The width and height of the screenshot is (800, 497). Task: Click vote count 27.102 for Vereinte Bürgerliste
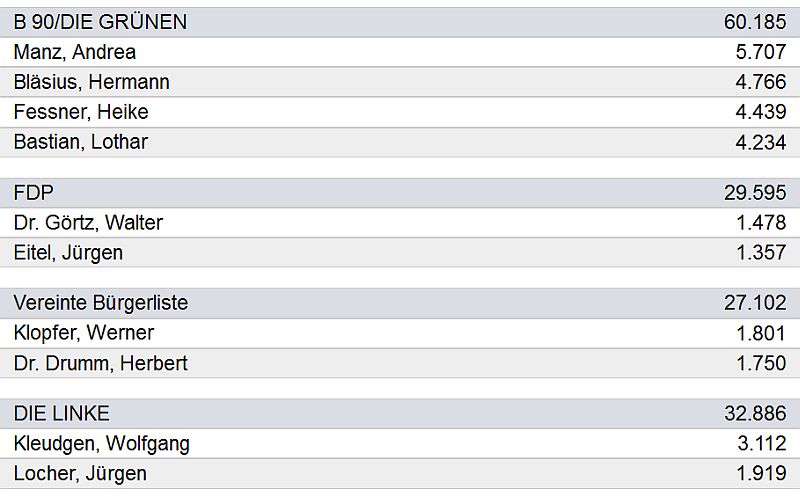(755, 303)
